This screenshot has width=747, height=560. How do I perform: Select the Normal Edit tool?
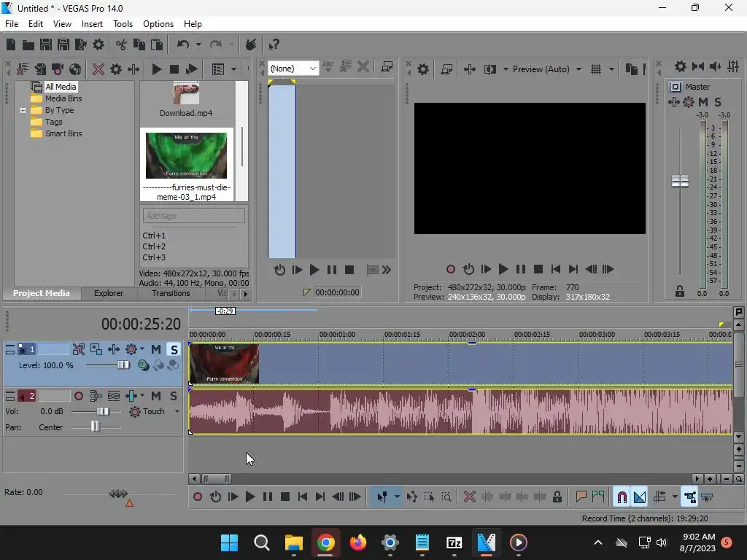(x=382, y=497)
